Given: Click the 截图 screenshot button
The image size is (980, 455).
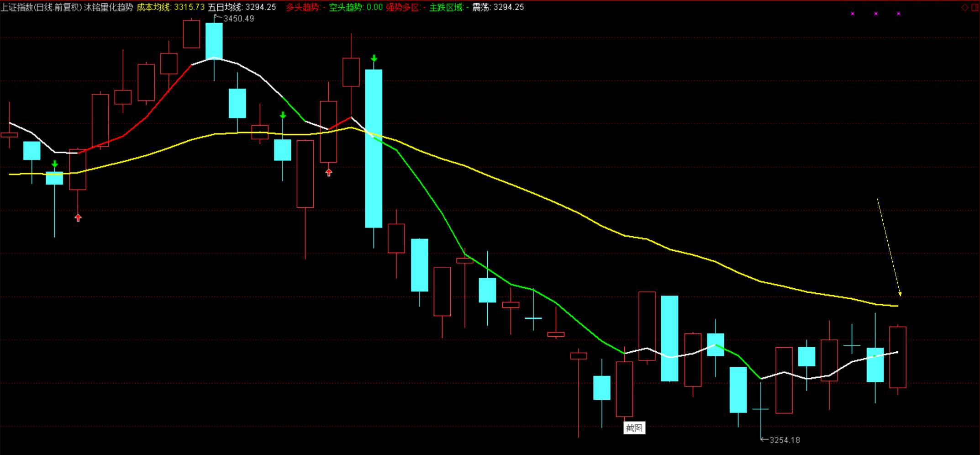Looking at the screenshot, I should (x=634, y=428).
